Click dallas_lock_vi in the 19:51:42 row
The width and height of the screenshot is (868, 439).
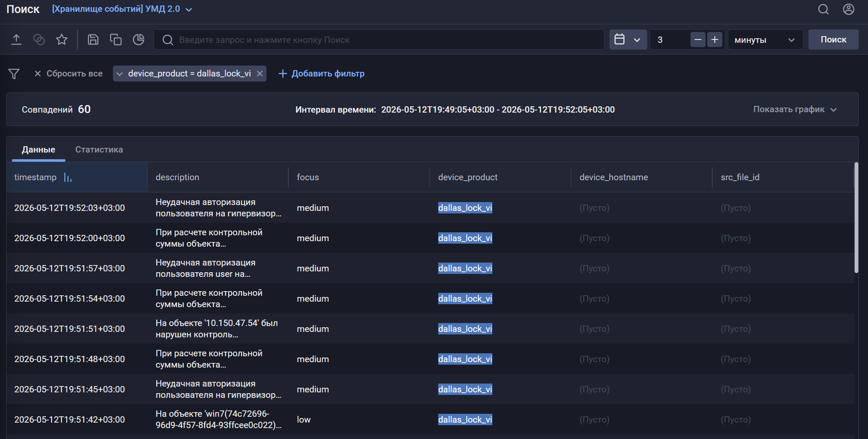465,420
